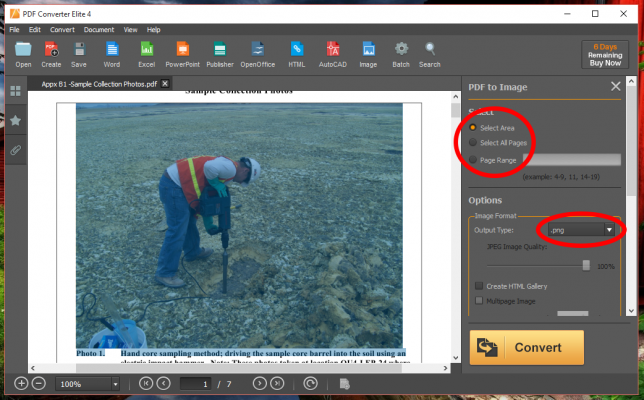Open the thumbnails panel in sidebar
Image resolution: width=644 pixels, height=400 pixels.
15,91
